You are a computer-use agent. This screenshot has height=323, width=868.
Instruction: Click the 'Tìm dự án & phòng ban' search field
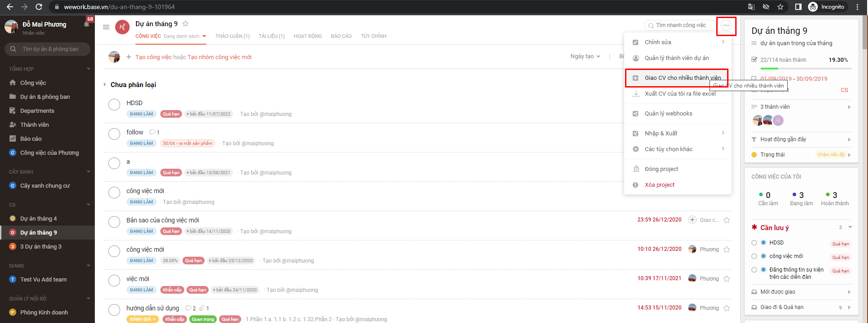click(47, 49)
